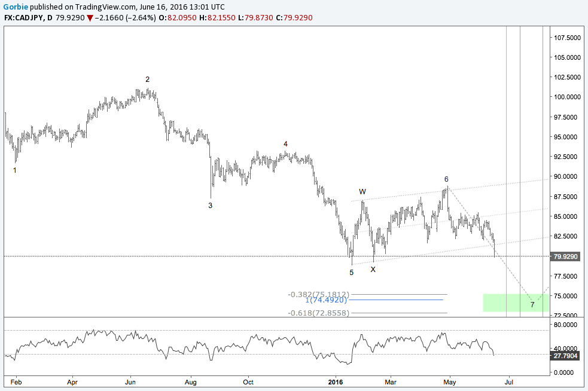Select the open value O:82.0950

(178, 17)
